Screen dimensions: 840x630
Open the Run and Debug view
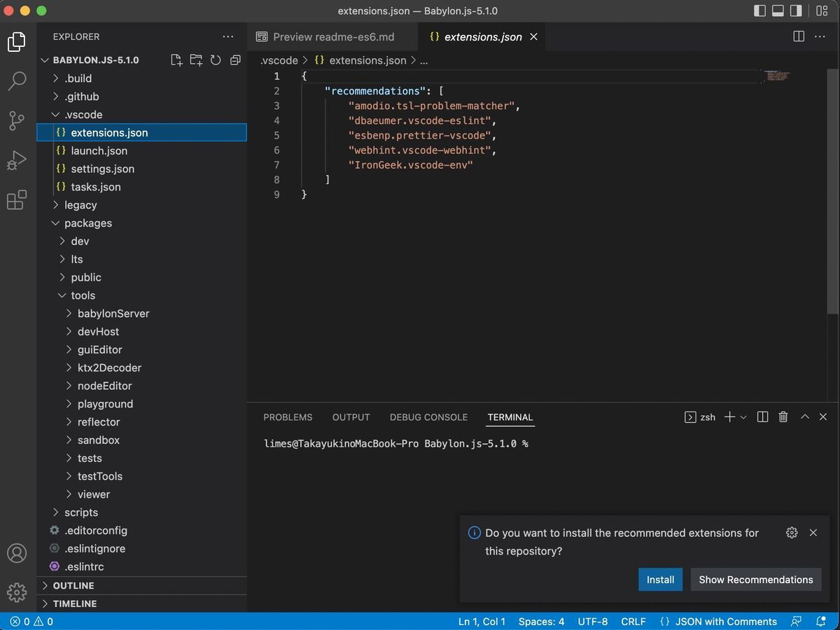point(17,160)
